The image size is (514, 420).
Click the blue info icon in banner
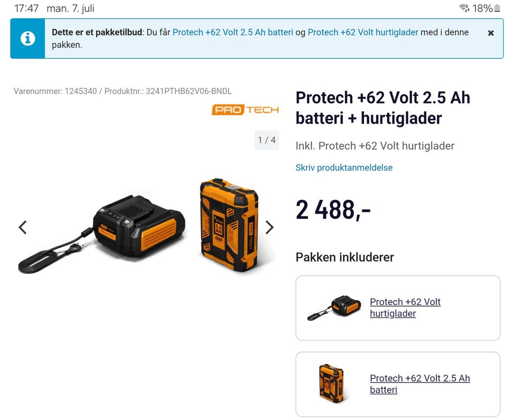pos(28,39)
